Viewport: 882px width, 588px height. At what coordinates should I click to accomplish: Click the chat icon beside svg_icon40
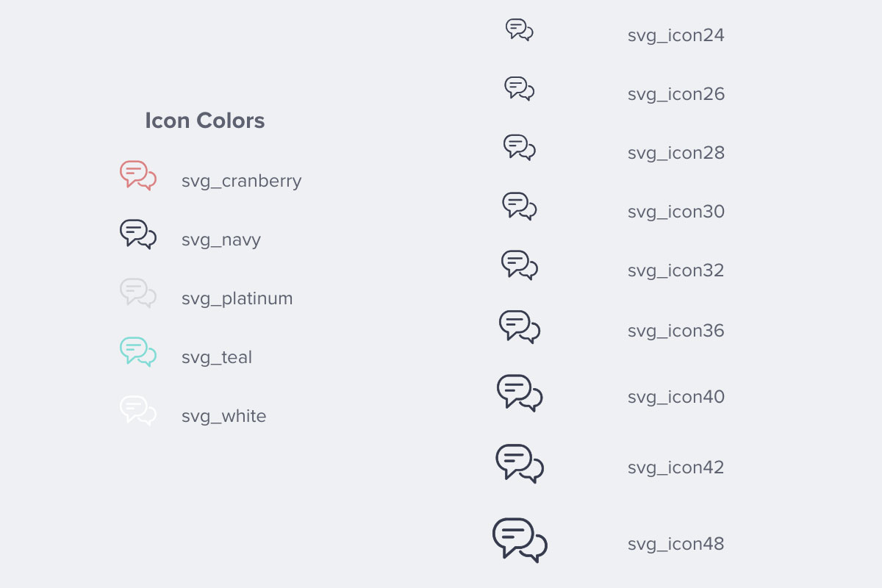coord(520,393)
